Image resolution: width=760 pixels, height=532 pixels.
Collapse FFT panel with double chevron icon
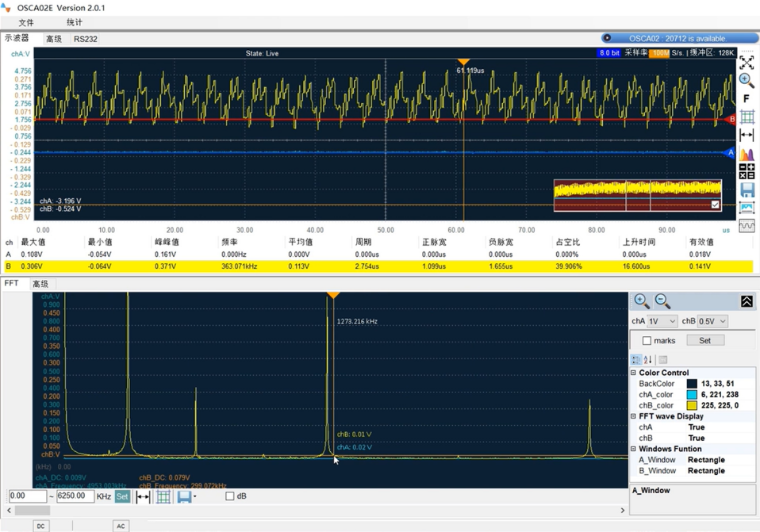tap(747, 301)
